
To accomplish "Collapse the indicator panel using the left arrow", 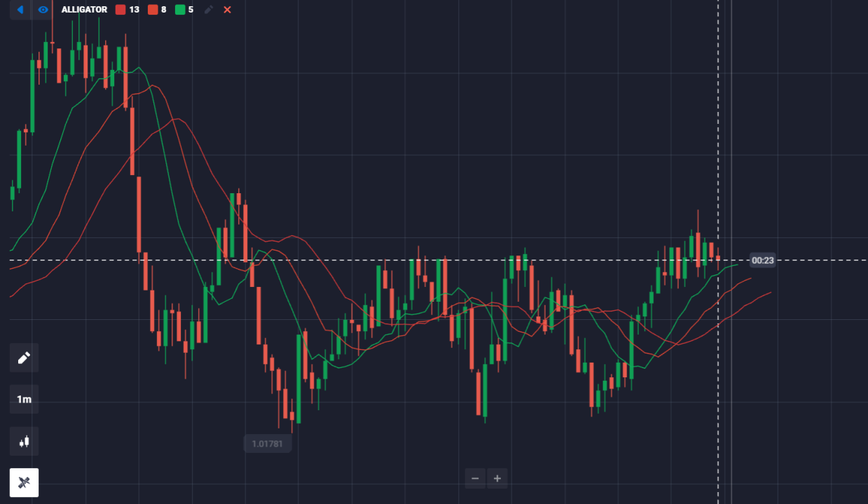I will (x=20, y=10).
